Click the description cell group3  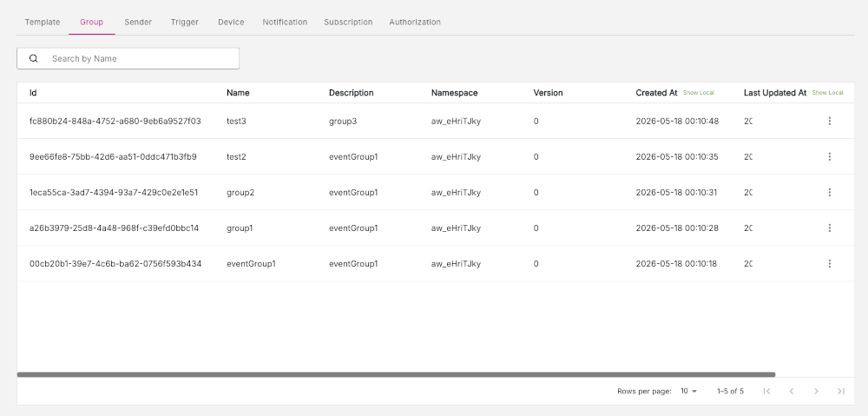[x=343, y=121]
